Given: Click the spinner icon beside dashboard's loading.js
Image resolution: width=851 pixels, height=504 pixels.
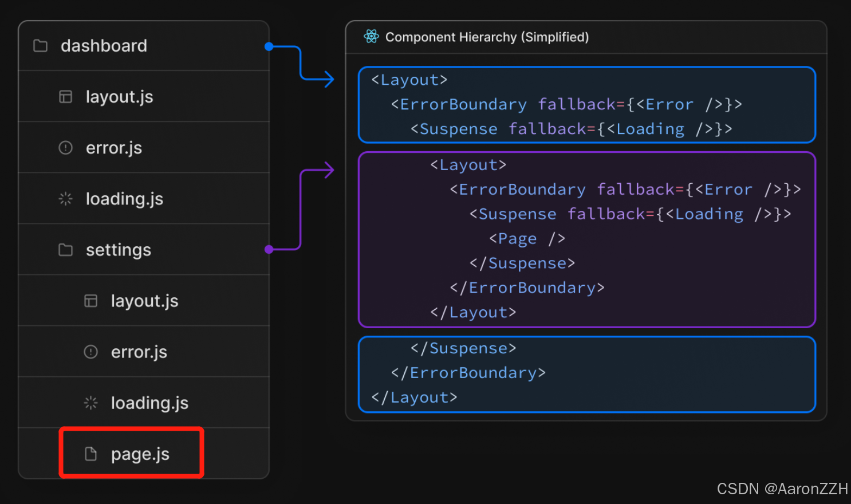Looking at the screenshot, I should click(66, 199).
